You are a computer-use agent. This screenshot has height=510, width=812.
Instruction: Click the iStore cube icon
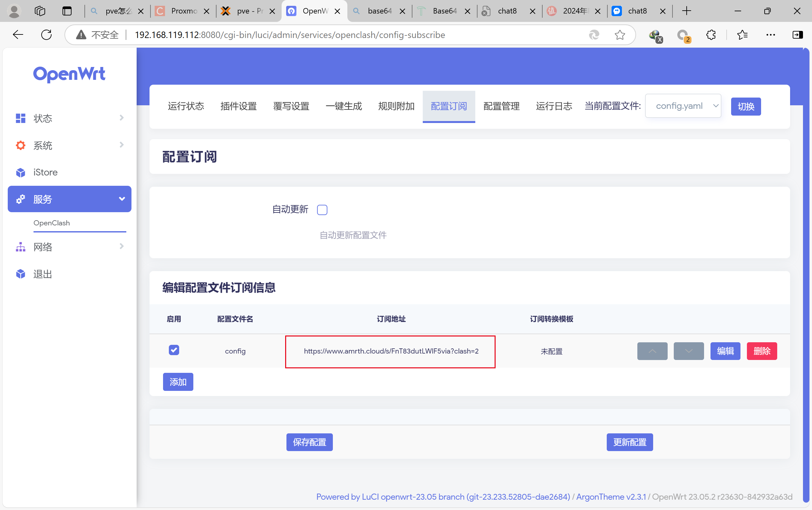(x=21, y=173)
